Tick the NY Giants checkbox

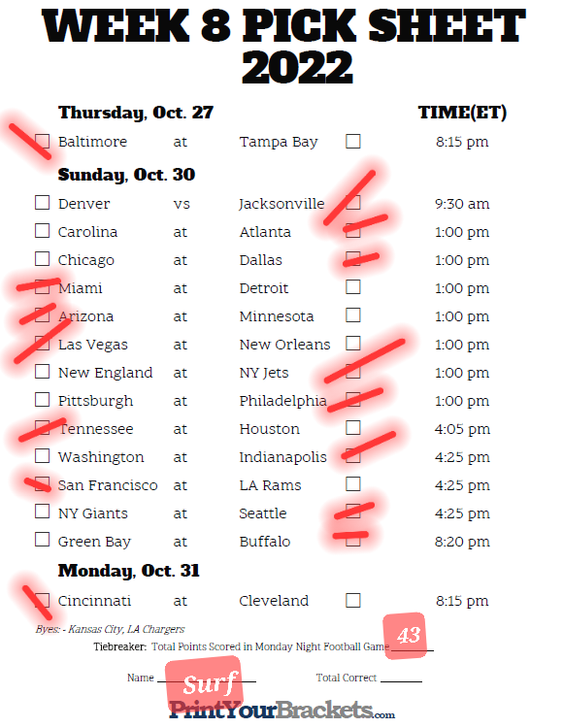(x=43, y=512)
